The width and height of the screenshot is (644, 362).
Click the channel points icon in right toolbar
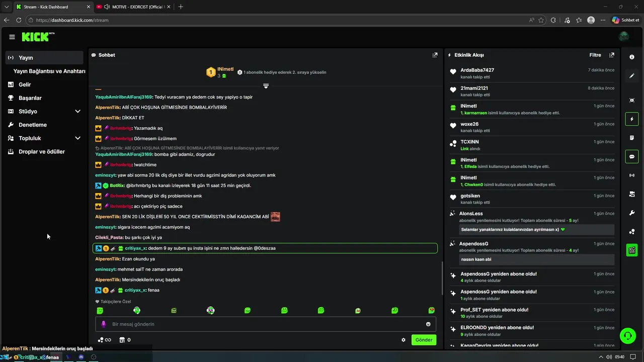tap(632, 231)
